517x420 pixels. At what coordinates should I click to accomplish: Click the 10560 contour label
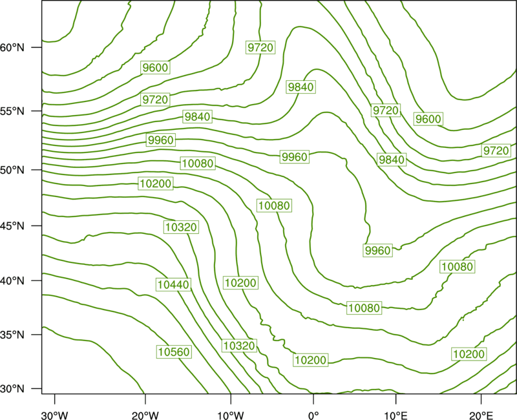click(x=174, y=352)
